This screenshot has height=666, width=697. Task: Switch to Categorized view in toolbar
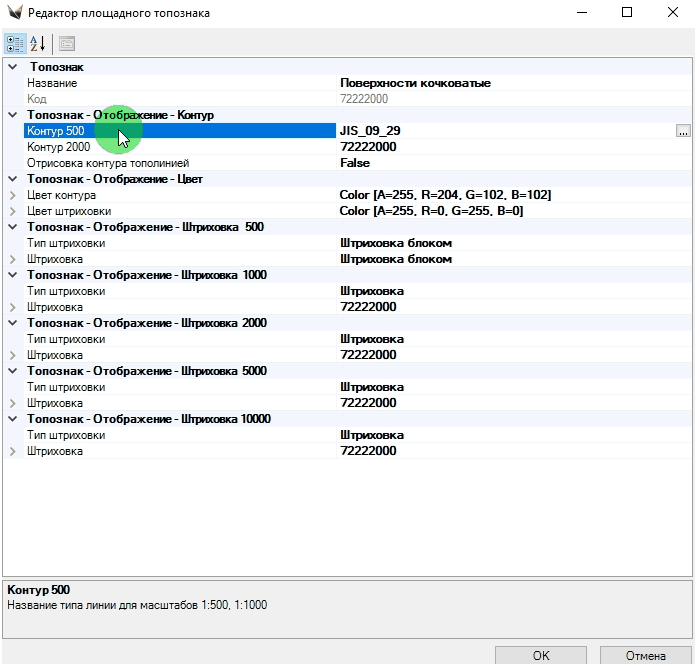(16, 43)
